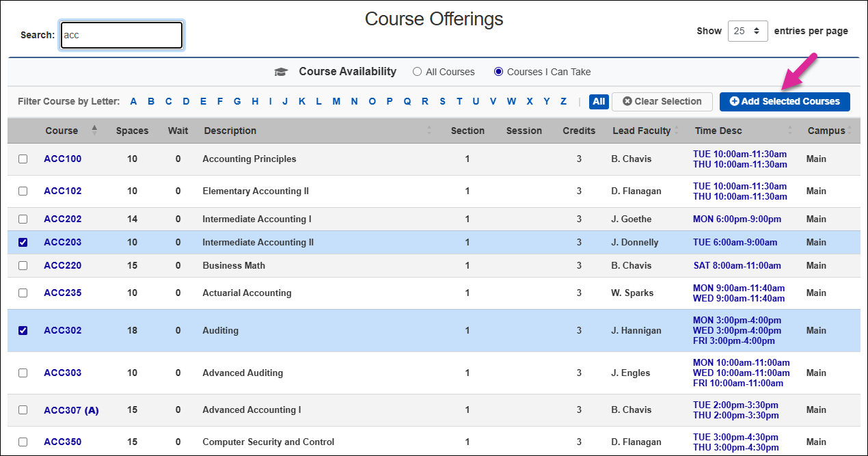Open the ACC235 course link
The image size is (868, 456).
click(63, 293)
